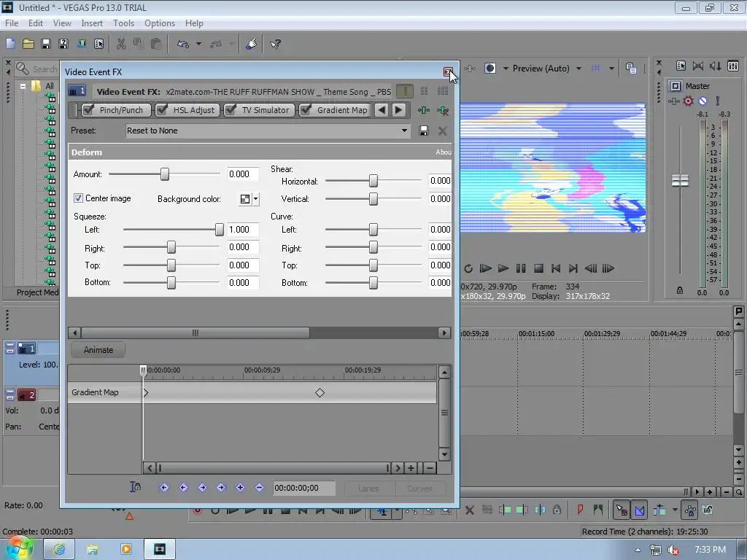Toggle the Gradient Map effect checkbox
747x560 pixels.
(x=306, y=110)
